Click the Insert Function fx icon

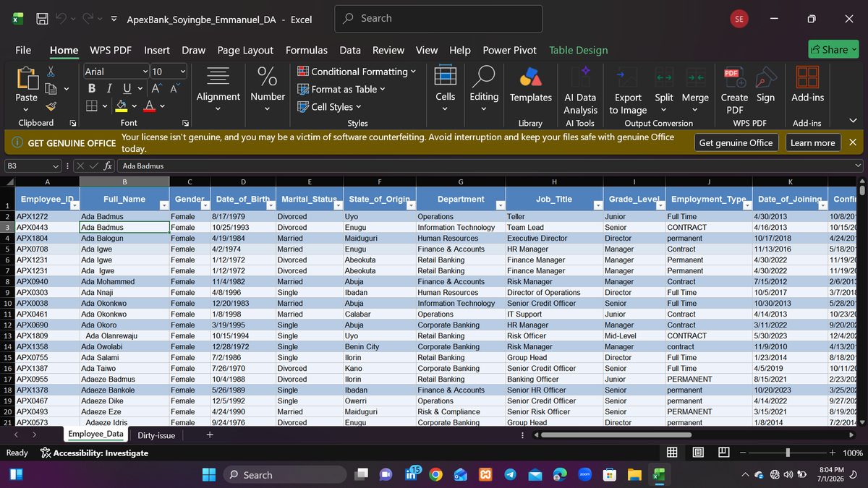coord(106,166)
